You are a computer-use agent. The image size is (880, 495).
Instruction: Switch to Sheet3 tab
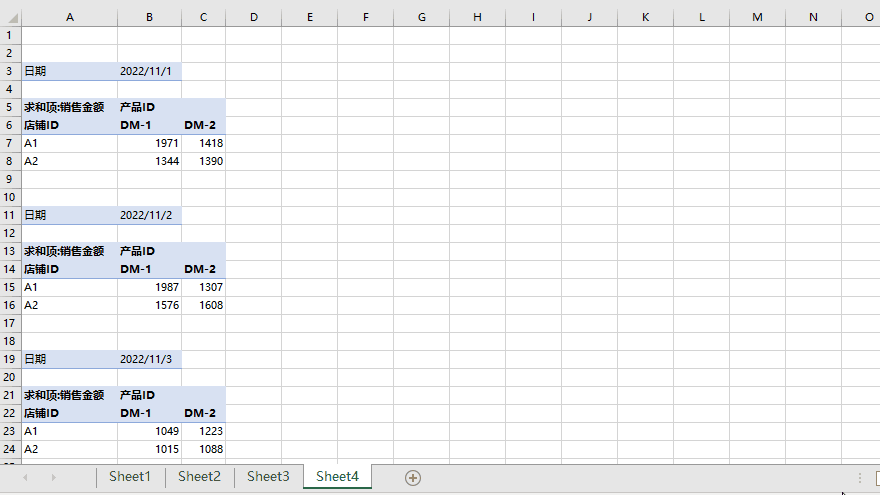[268, 476]
